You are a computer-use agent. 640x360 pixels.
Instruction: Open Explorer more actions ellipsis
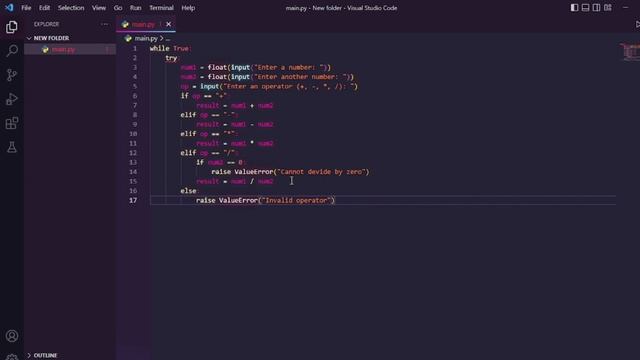tap(104, 24)
